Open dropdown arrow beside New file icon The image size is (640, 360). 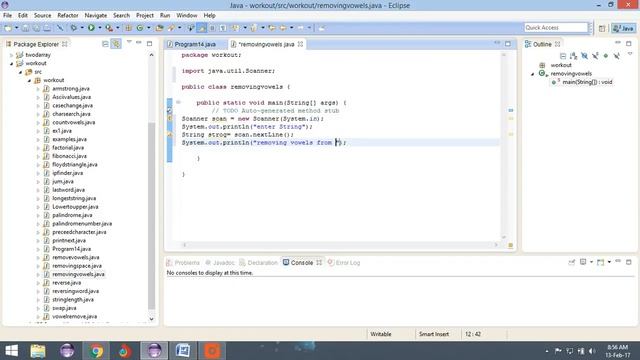coord(17,28)
